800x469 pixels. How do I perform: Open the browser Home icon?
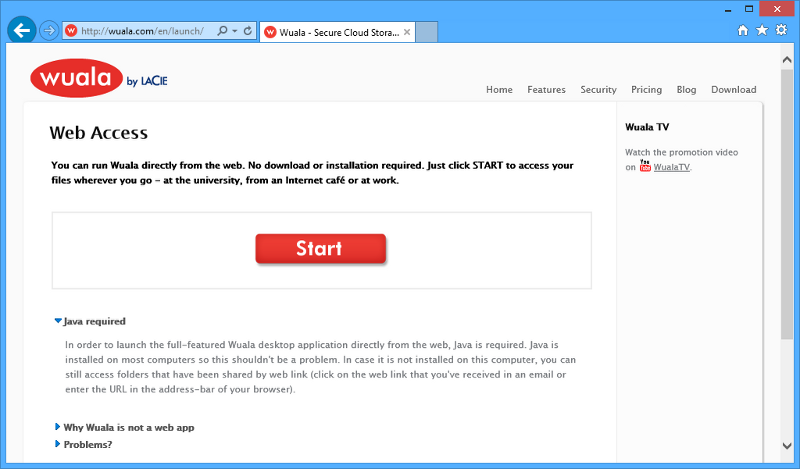(x=743, y=30)
